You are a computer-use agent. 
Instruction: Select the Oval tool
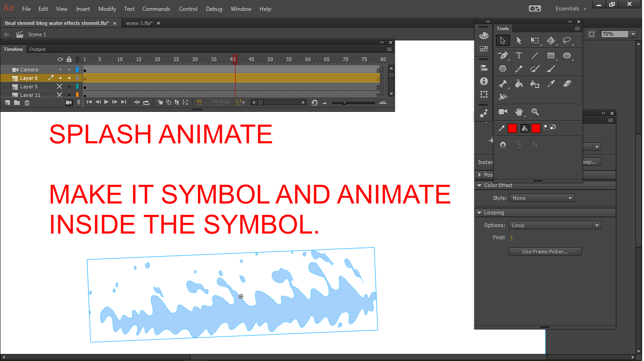567,55
